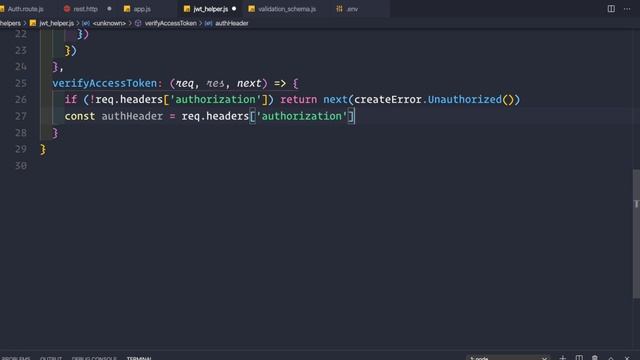
Task: Select the jwt_helper.js tab
Action: (211, 9)
